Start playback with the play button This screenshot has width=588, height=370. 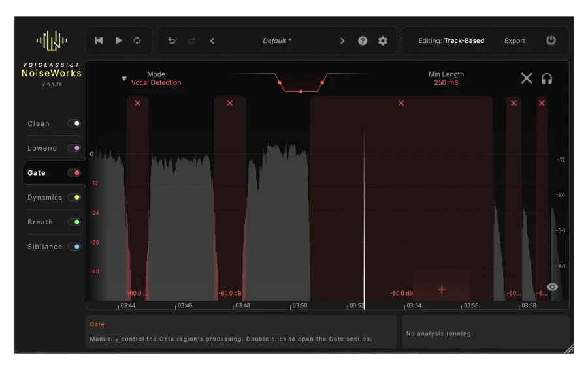pyautogui.click(x=118, y=40)
